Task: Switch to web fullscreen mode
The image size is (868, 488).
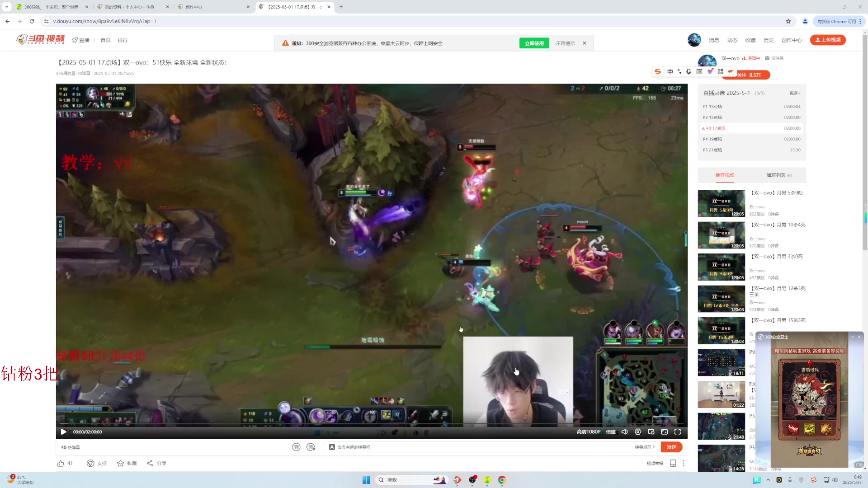Action: tap(665, 432)
